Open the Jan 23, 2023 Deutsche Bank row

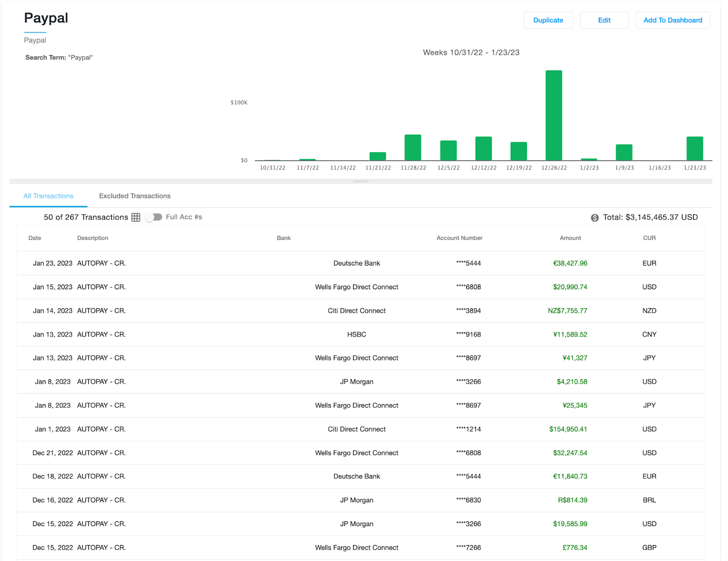click(x=356, y=263)
